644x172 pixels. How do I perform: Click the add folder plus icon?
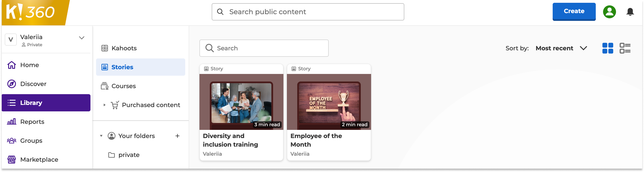(x=177, y=136)
